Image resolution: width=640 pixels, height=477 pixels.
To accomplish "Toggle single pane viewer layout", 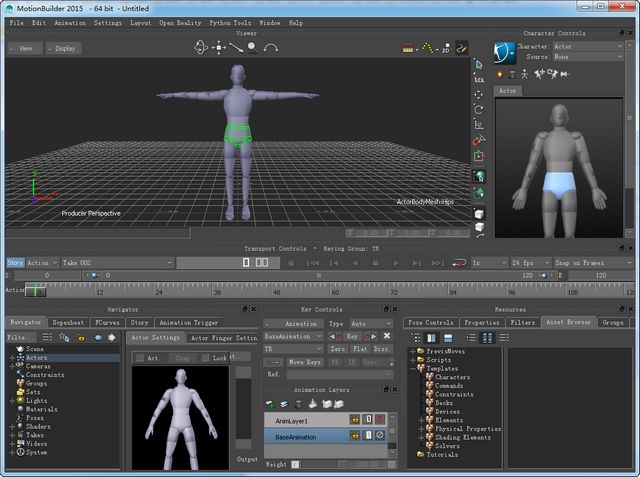I will tap(246, 262).
